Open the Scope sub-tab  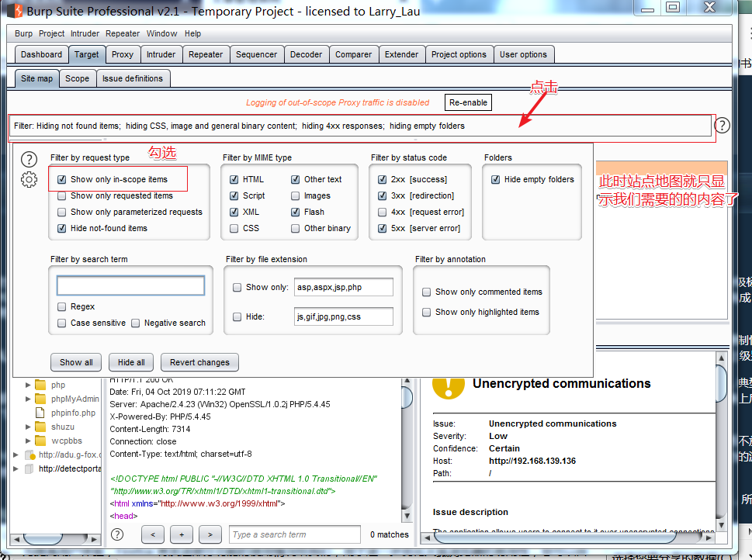(x=77, y=78)
